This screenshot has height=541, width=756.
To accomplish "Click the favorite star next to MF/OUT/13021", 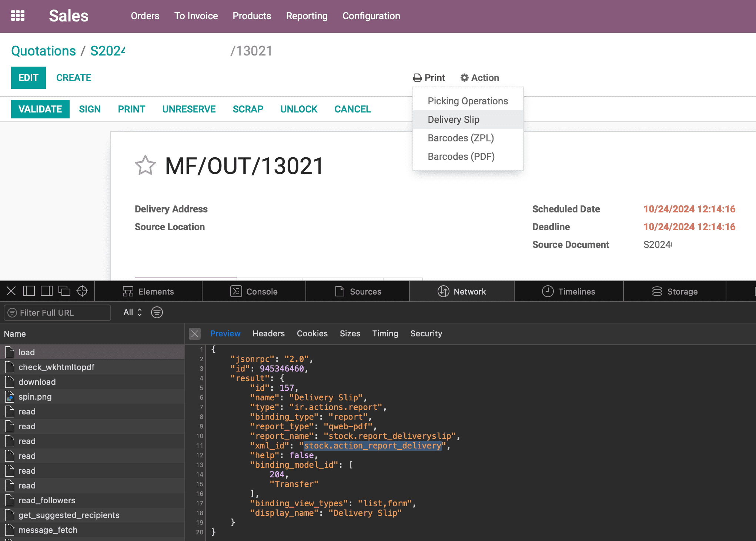I will 145,165.
